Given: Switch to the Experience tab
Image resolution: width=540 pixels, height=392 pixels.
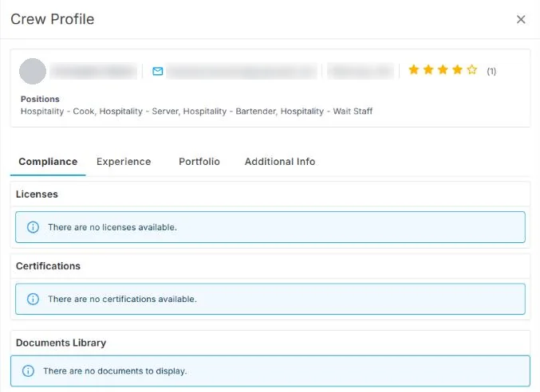Looking at the screenshot, I should (x=124, y=162).
